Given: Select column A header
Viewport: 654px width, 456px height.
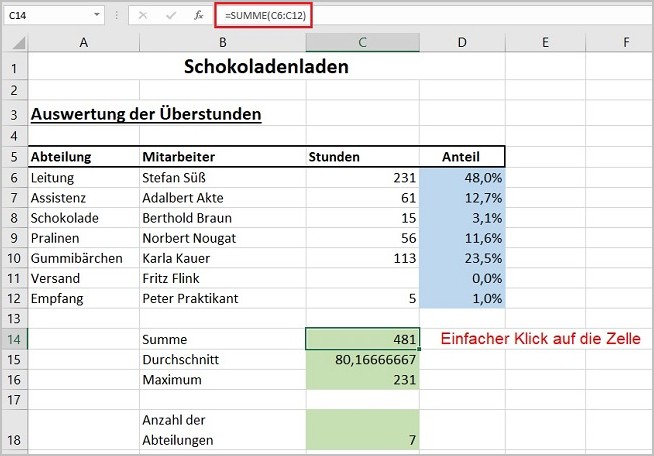Looking at the screenshot, I should point(83,43).
